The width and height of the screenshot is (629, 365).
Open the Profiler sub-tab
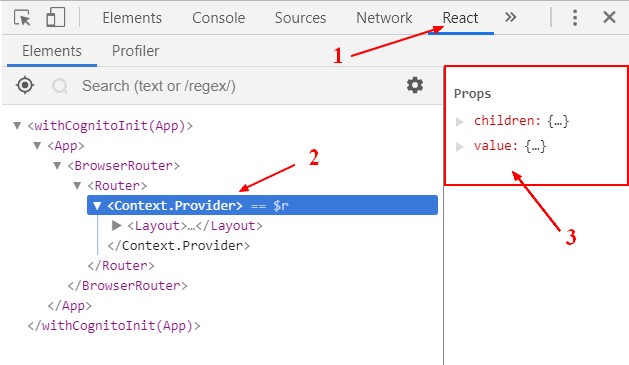[x=135, y=51]
